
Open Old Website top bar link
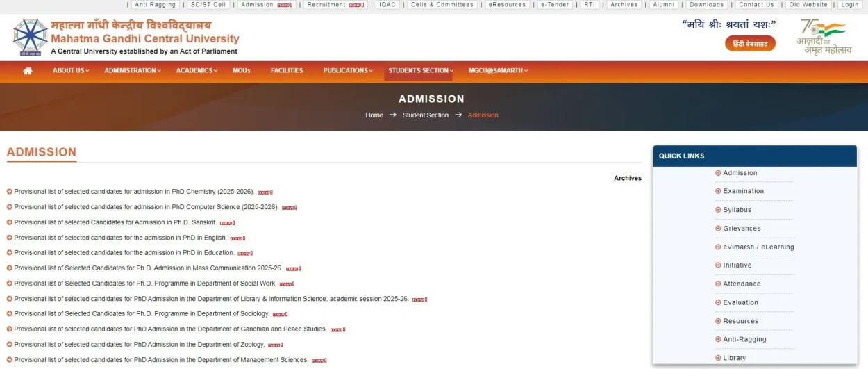tap(808, 5)
